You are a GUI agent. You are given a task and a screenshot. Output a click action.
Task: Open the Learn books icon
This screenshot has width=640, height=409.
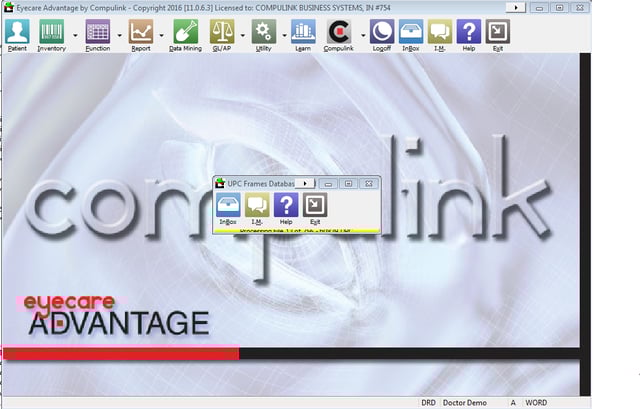pos(303,32)
